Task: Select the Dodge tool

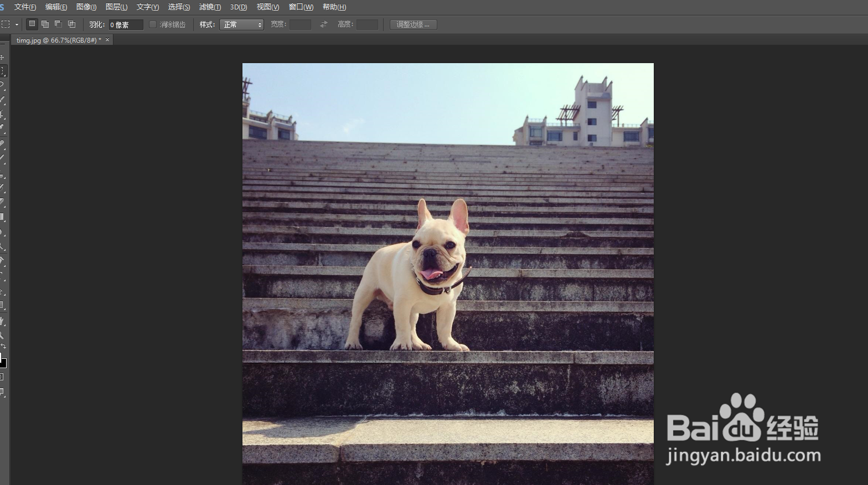Action: click(x=2, y=246)
